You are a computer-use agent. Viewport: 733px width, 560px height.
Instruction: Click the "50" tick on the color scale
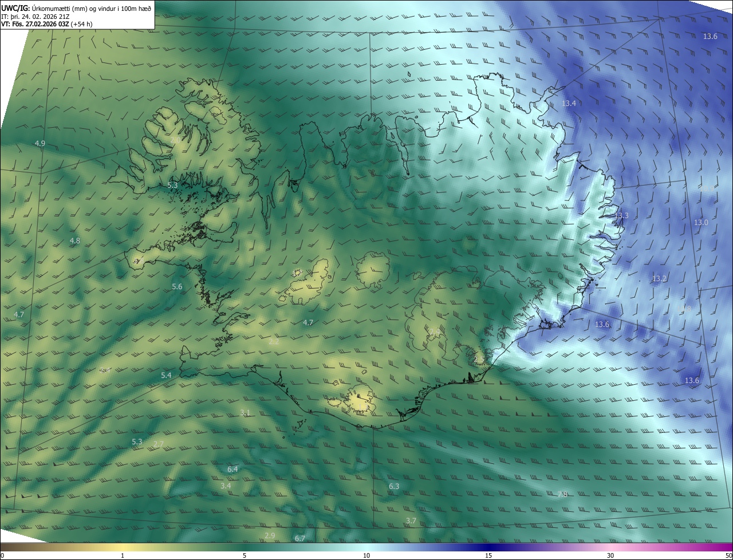[x=728, y=555]
